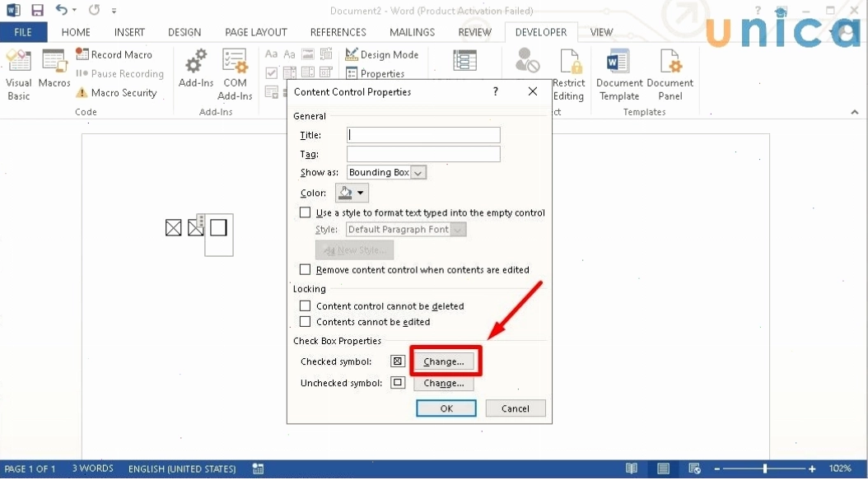This screenshot has width=868, height=480.
Task: Toggle the first checked box in document
Action: [x=173, y=227]
